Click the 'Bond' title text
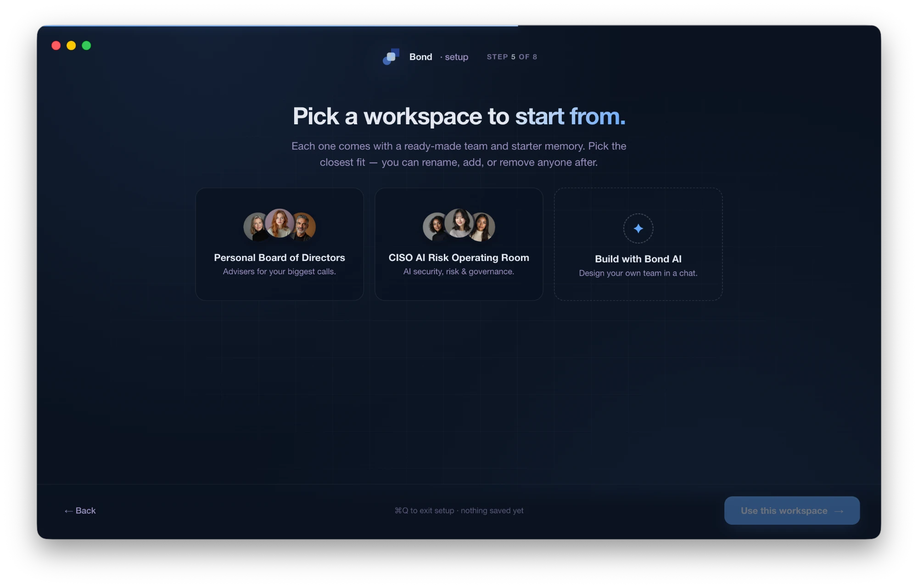This screenshot has width=918, height=588. pos(421,57)
